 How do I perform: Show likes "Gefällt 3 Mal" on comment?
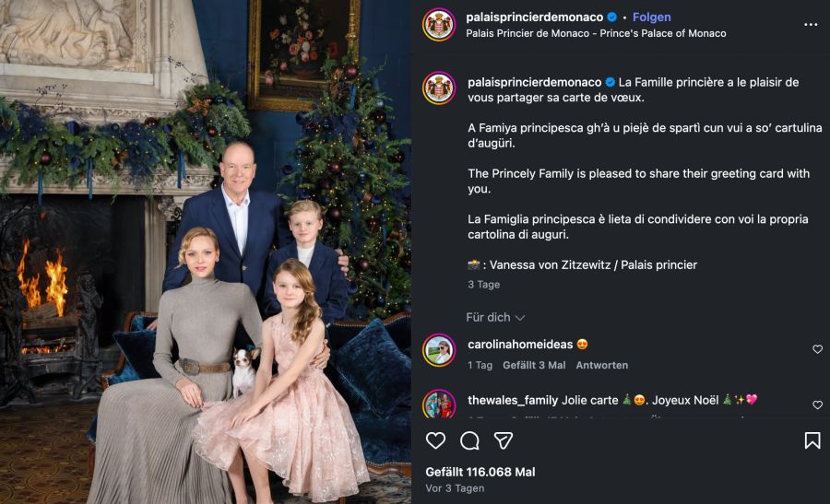point(534,365)
